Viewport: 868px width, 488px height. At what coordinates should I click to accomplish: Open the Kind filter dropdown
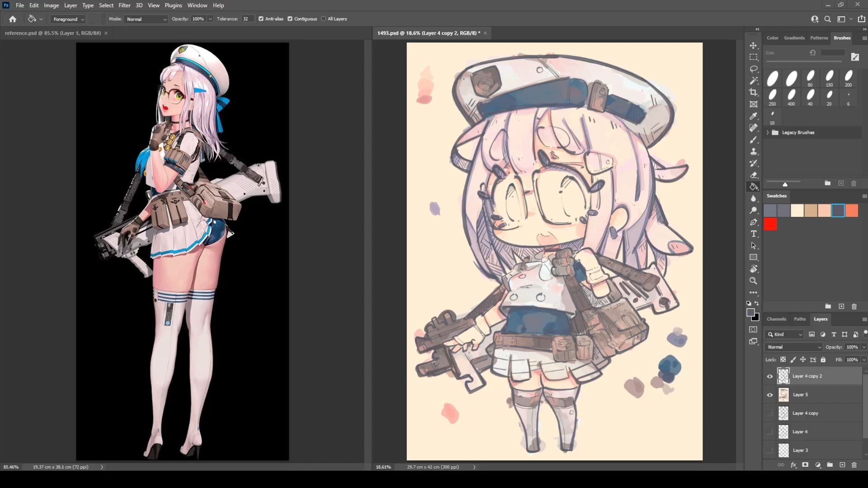tap(784, 334)
